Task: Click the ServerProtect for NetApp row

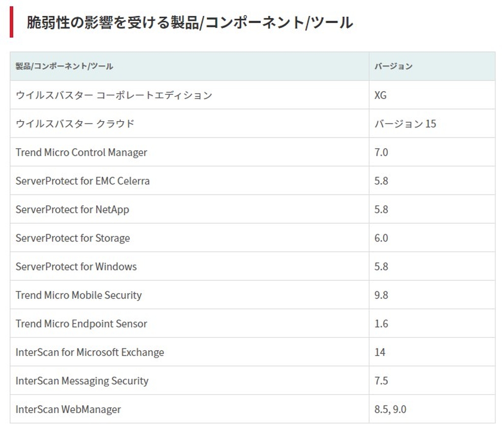Action: point(72,209)
